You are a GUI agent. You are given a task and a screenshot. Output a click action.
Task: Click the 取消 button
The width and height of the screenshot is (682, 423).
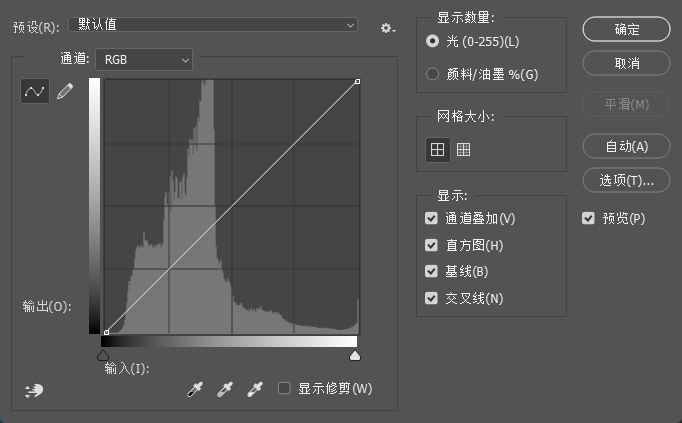(626, 63)
